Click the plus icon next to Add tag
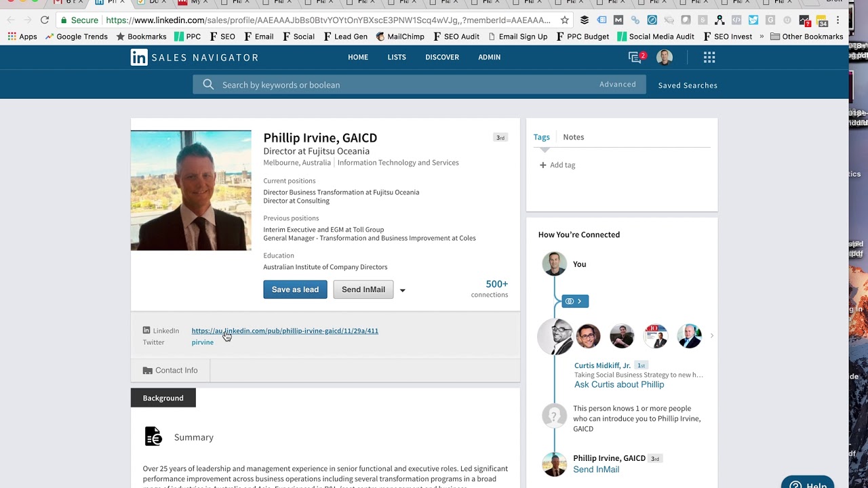Image resolution: width=868 pixels, height=488 pixels. pos(542,165)
